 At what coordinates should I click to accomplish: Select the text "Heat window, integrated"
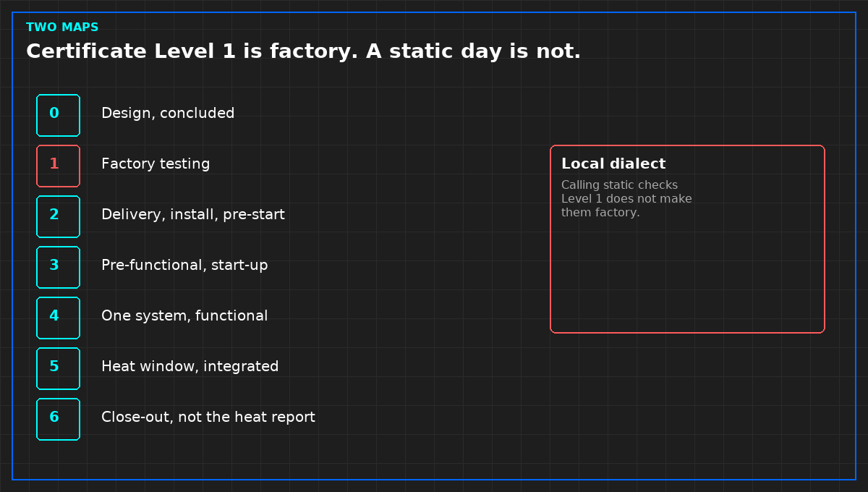(x=190, y=367)
